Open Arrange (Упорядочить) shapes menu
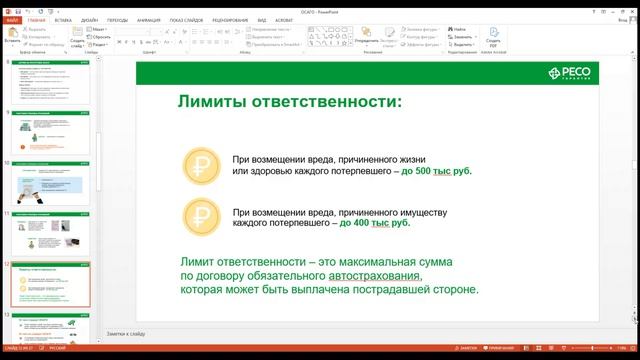The width and height of the screenshot is (640, 360). tap(366, 36)
